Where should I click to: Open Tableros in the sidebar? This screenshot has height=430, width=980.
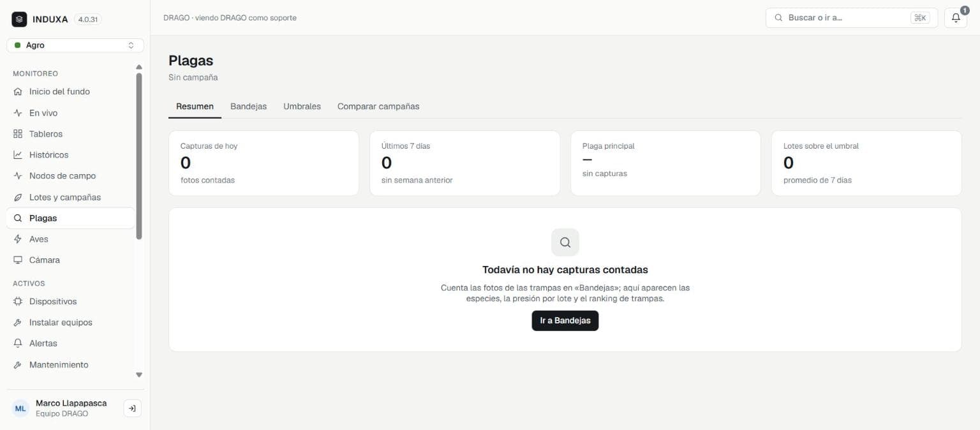(70, 134)
